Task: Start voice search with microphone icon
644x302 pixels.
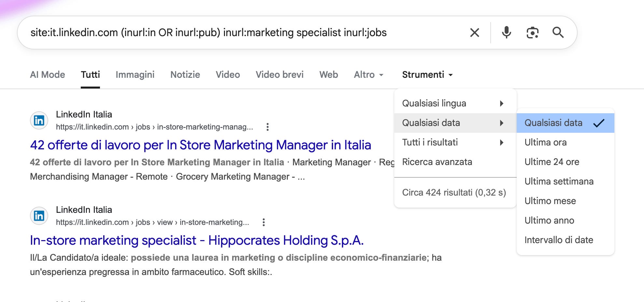Action: [x=506, y=33]
